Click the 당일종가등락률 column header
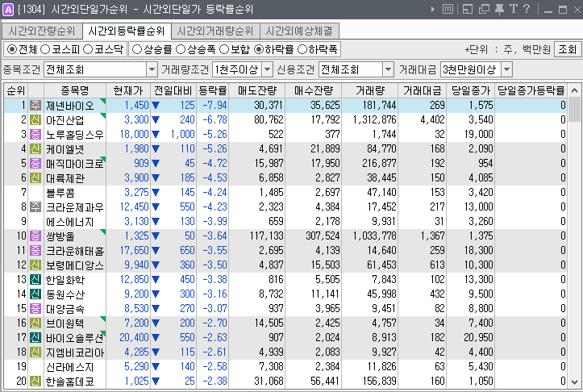The width and height of the screenshot is (583, 392). click(531, 90)
